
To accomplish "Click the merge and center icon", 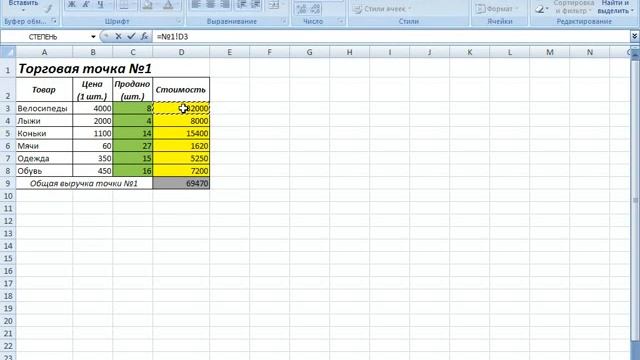I will (x=274, y=5).
